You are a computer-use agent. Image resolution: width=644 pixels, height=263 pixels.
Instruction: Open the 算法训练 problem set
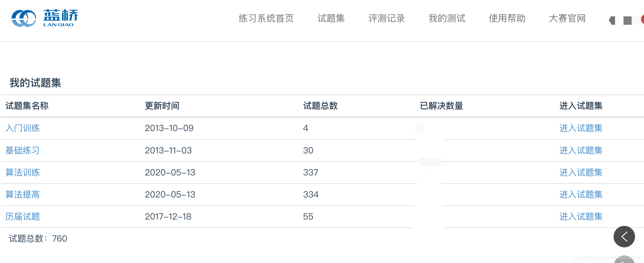(x=23, y=173)
